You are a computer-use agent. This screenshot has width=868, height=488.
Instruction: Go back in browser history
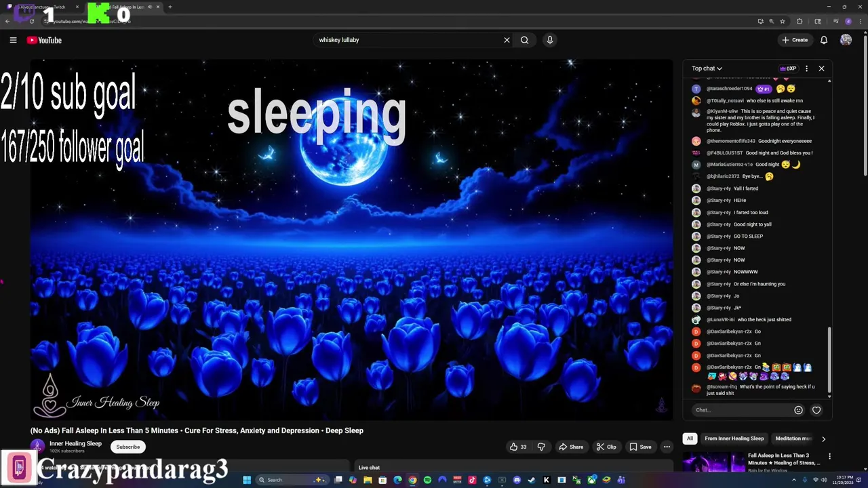[x=7, y=21]
